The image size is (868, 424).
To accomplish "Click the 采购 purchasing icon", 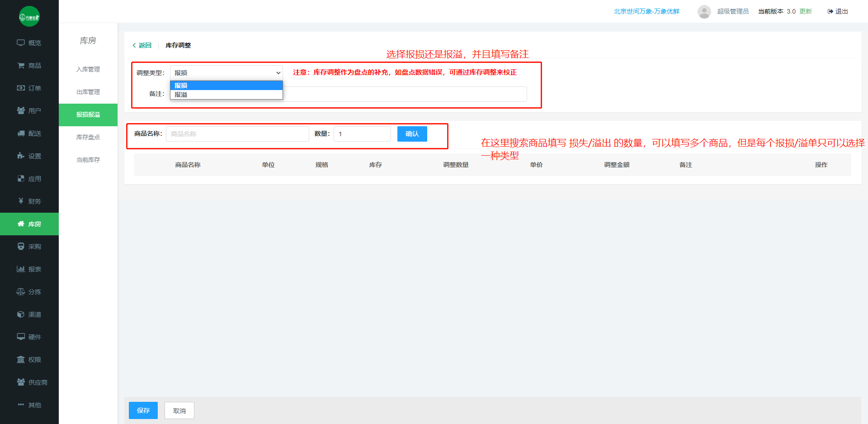I will [21, 246].
